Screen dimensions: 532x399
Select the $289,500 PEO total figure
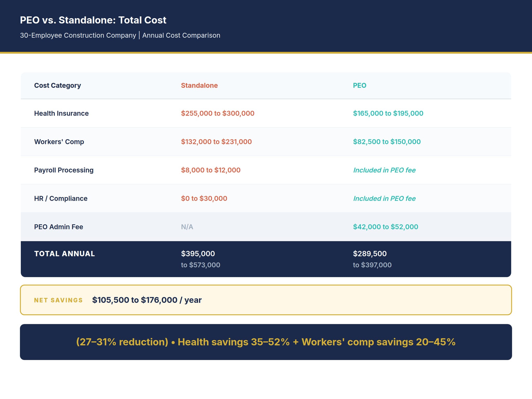(x=369, y=254)
